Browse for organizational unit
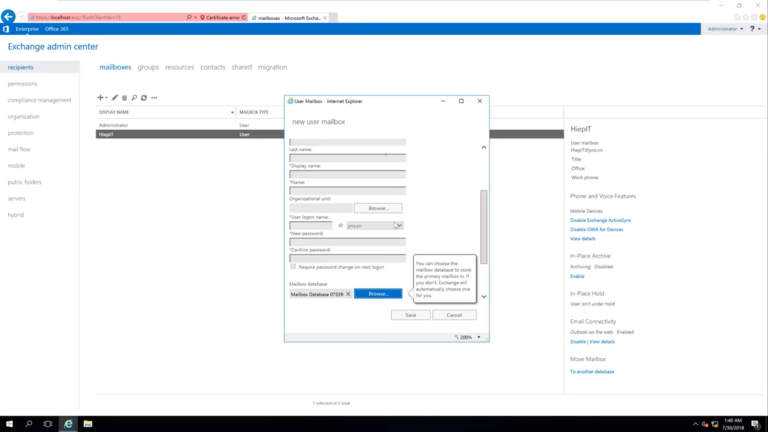This screenshot has width=768, height=432. point(378,208)
